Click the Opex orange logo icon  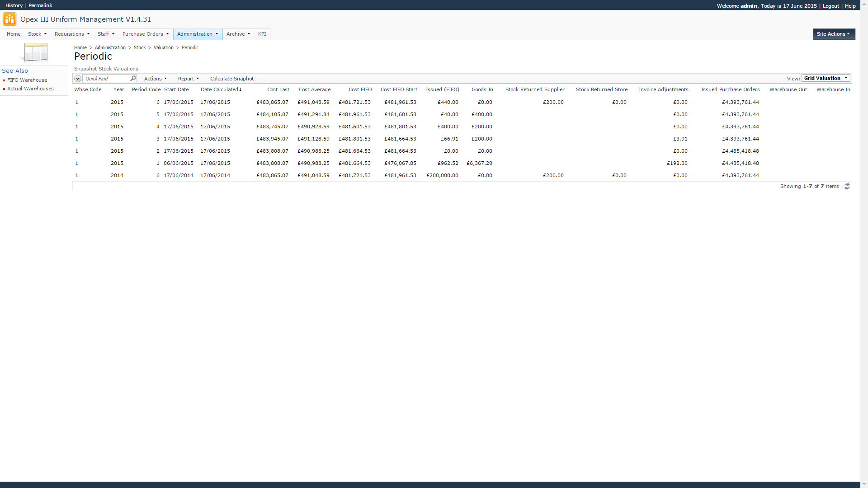tap(9, 19)
